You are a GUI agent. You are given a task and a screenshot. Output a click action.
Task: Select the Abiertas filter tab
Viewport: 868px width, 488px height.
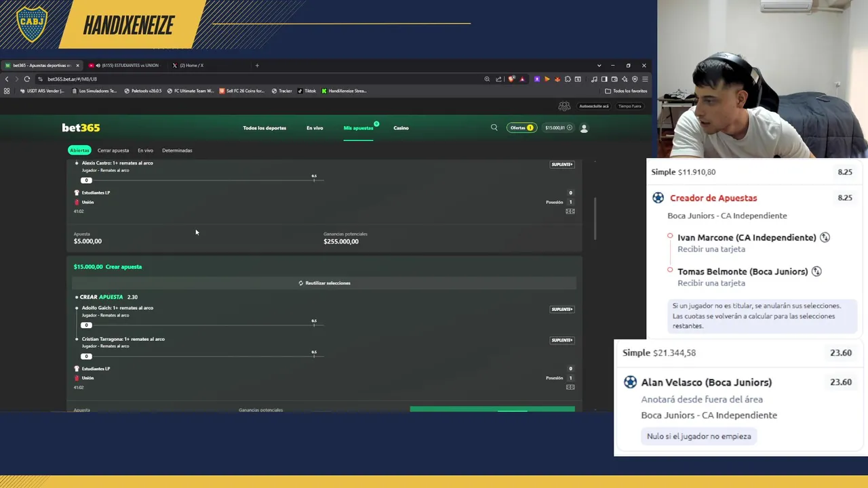tap(79, 150)
